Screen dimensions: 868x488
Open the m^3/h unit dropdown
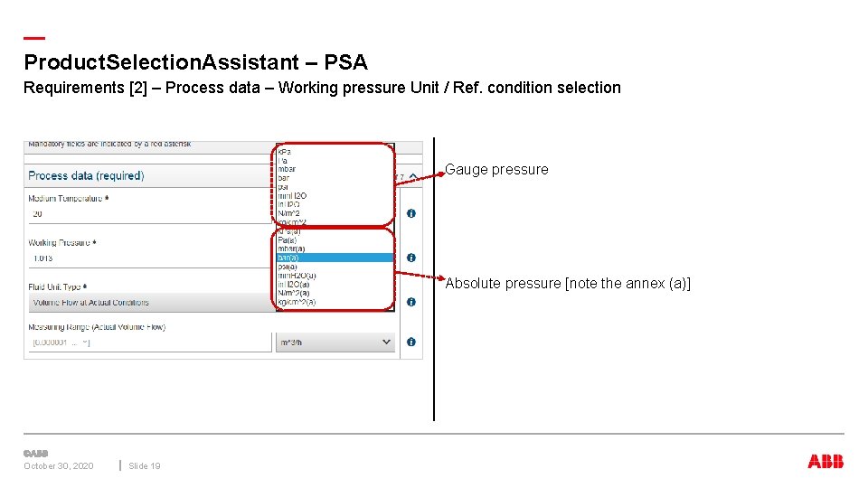tap(335, 343)
